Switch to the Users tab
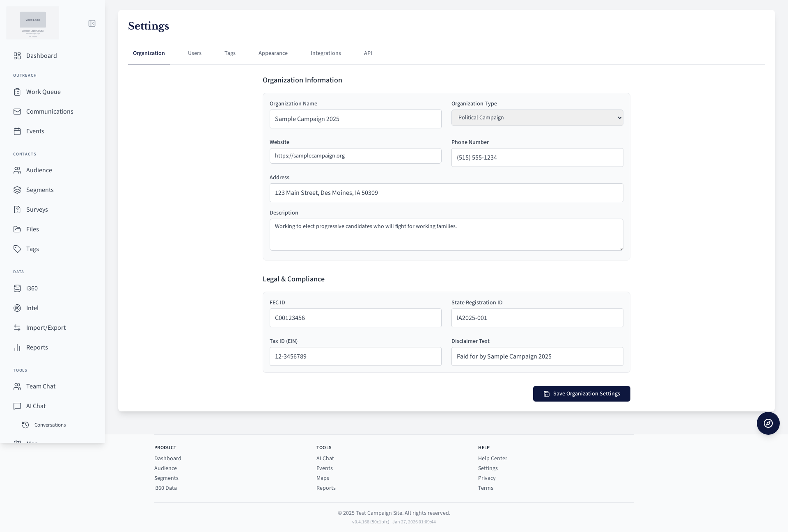Viewport: 788px width, 532px height. [195, 53]
